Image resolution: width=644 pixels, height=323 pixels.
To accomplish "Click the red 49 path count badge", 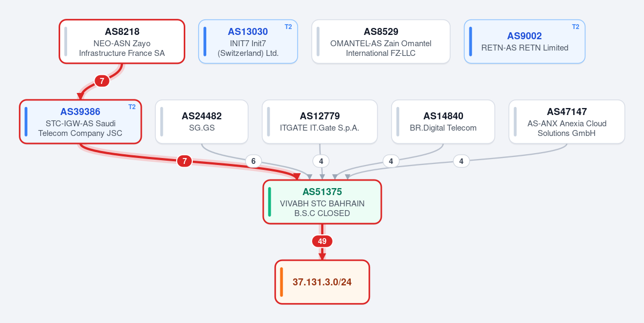I will (322, 241).
